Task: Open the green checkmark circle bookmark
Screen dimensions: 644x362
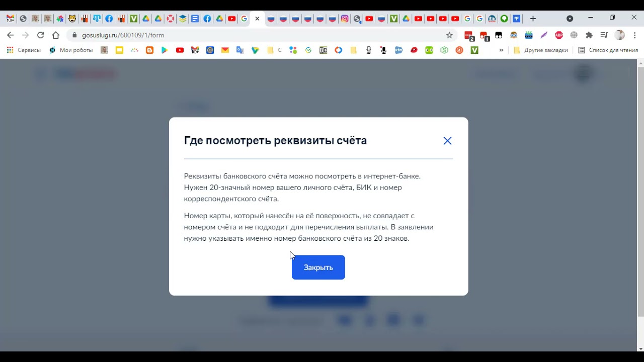Action: point(308,50)
